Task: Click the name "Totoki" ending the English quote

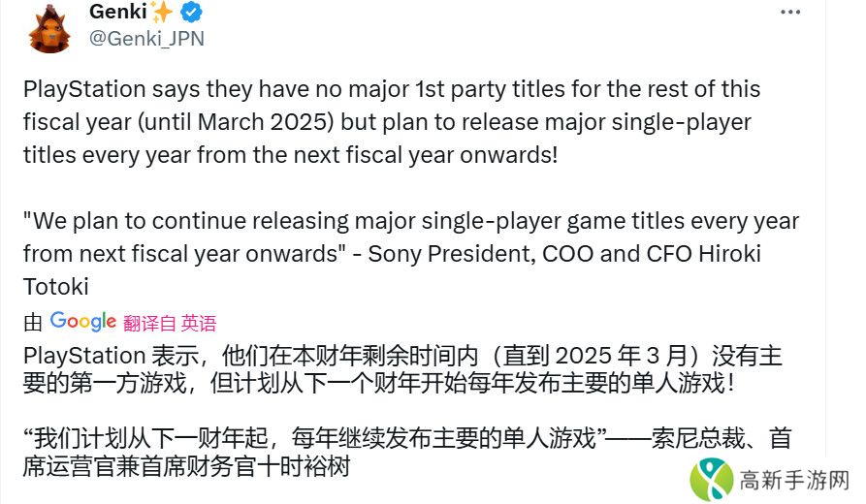Action: (x=54, y=288)
